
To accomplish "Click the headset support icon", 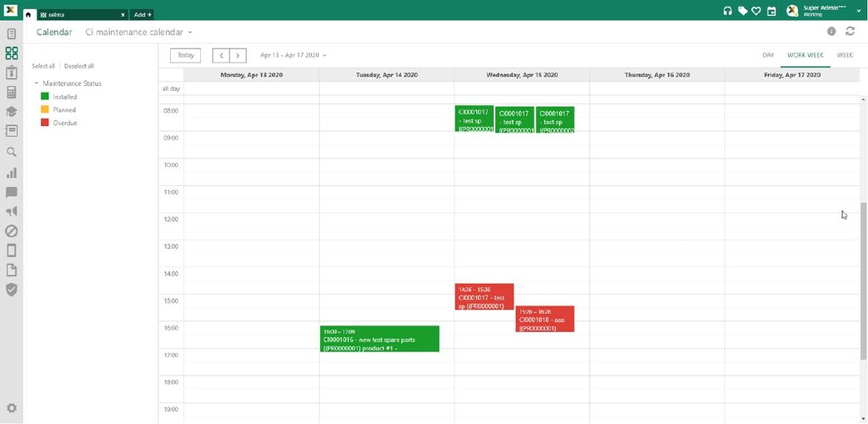I will click(727, 11).
